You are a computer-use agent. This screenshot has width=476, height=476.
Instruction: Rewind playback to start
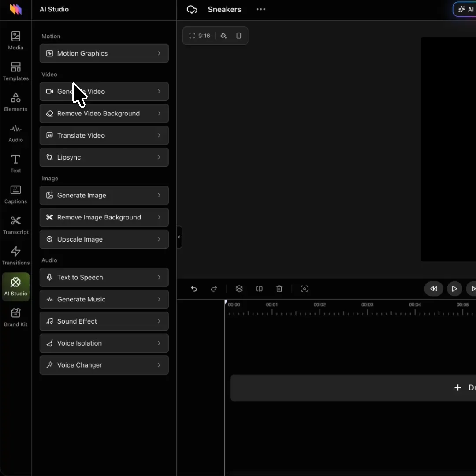[x=434, y=289]
